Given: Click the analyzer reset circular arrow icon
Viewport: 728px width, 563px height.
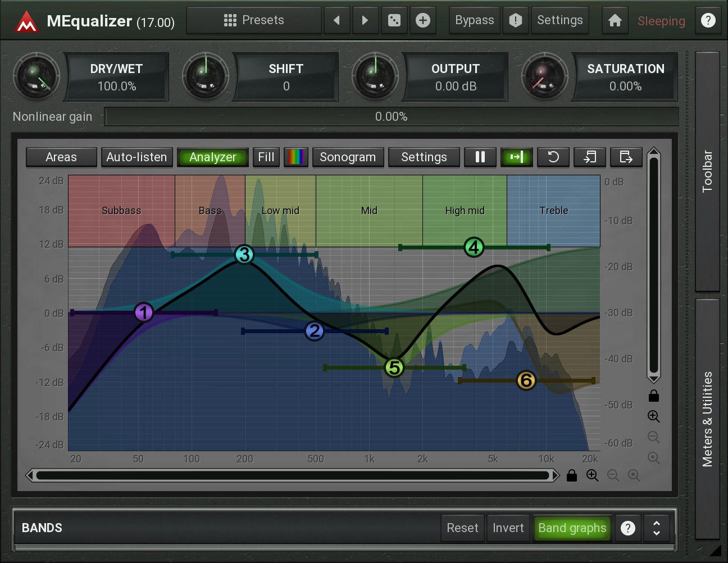Looking at the screenshot, I should (553, 157).
